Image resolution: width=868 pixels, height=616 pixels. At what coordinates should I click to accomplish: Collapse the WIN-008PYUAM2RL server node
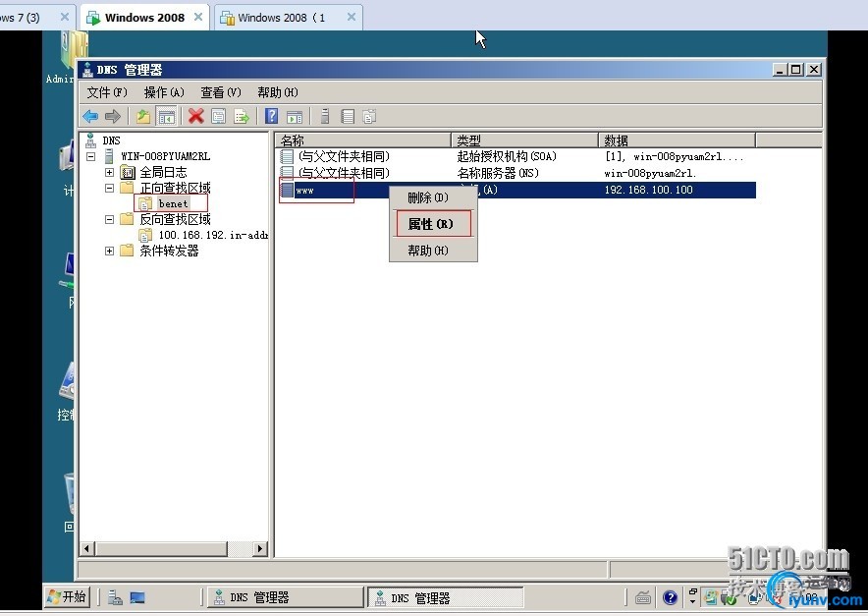point(91,157)
